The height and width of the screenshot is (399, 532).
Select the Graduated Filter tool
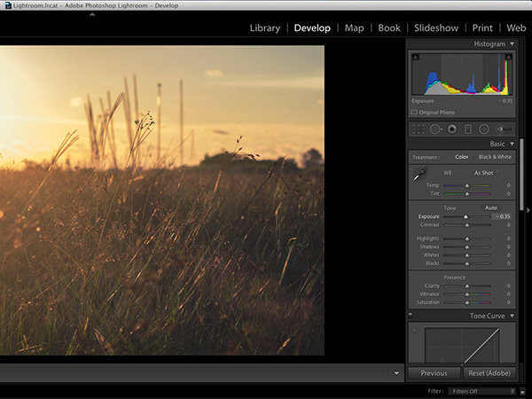467,129
